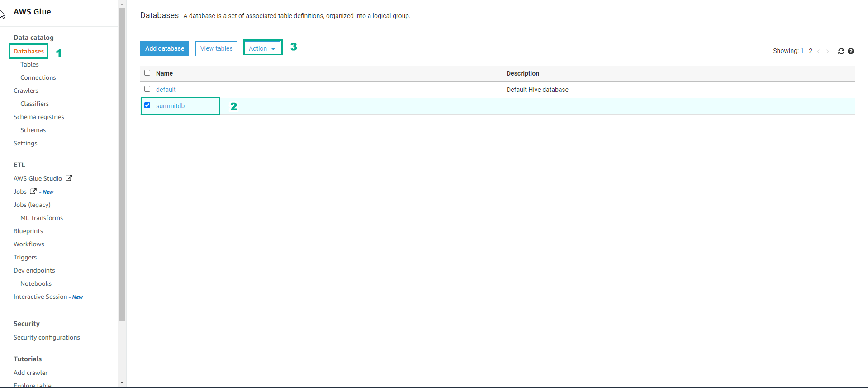Image resolution: width=868 pixels, height=388 pixels.
Task: Open Jobs - New link
Action: pyautogui.click(x=33, y=192)
